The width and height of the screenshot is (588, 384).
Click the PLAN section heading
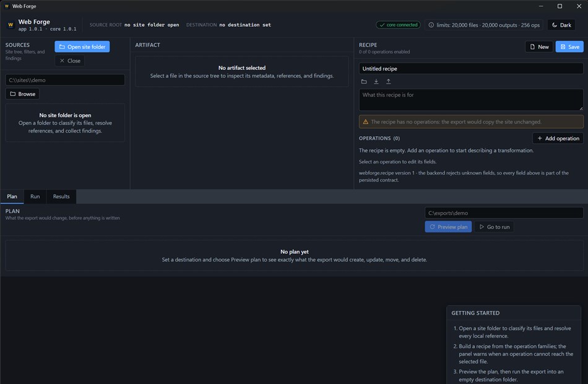[x=12, y=211]
